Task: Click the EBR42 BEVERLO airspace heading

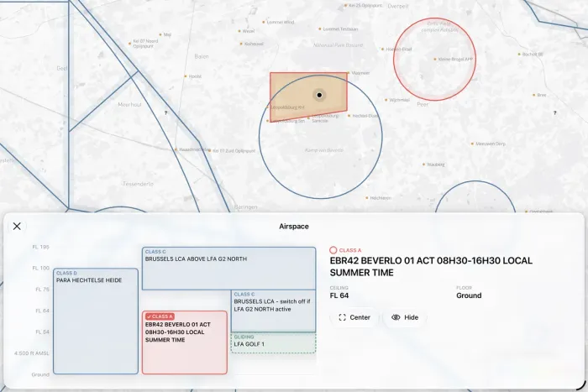Action: pyautogui.click(x=431, y=266)
